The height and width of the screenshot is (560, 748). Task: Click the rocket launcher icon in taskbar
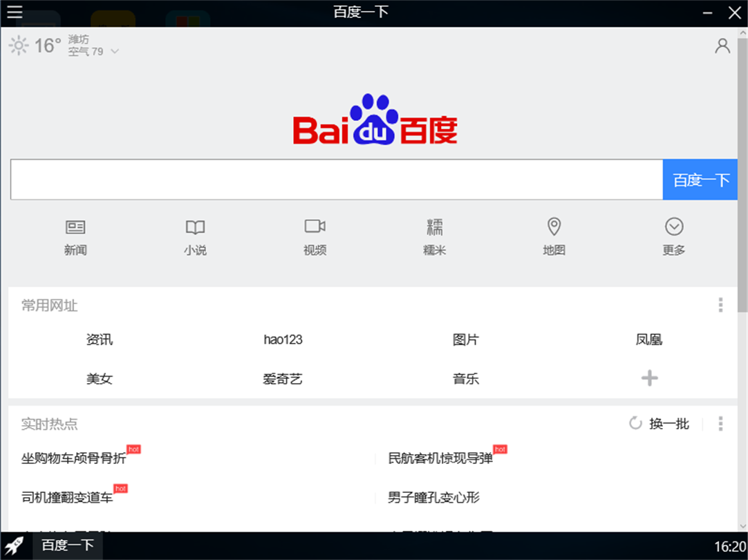point(15,545)
